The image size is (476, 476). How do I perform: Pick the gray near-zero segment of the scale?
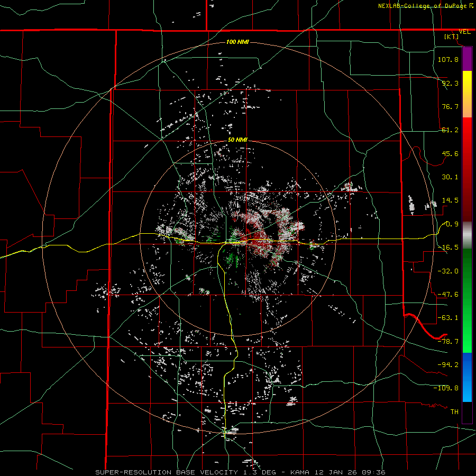(x=467, y=235)
